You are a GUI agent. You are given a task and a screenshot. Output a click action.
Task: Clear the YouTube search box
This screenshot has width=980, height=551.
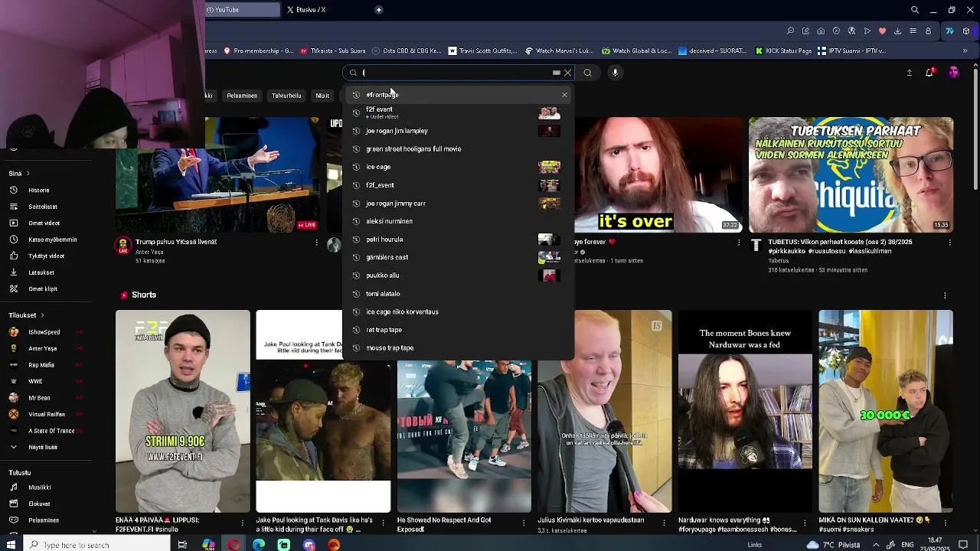[x=567, y=73]
